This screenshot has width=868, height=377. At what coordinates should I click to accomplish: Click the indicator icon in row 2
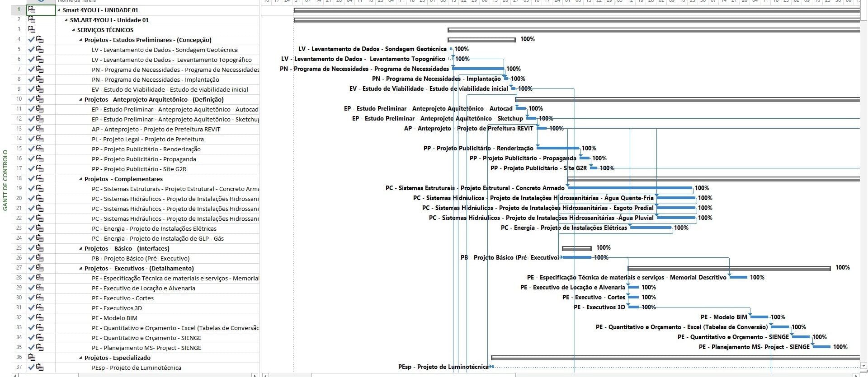click(31, 20)
